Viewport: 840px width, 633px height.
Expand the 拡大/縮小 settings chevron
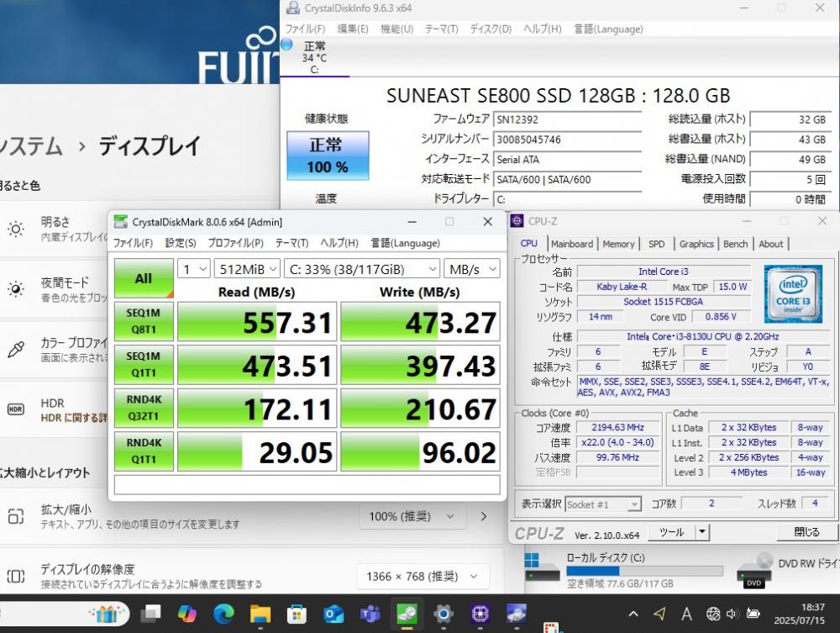(x=484, y=516)
